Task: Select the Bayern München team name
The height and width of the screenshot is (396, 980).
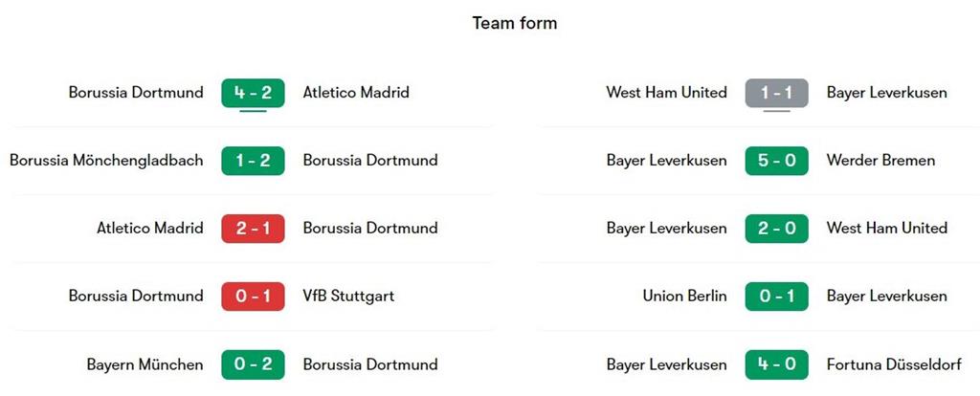Action: [x=145, y=364]
